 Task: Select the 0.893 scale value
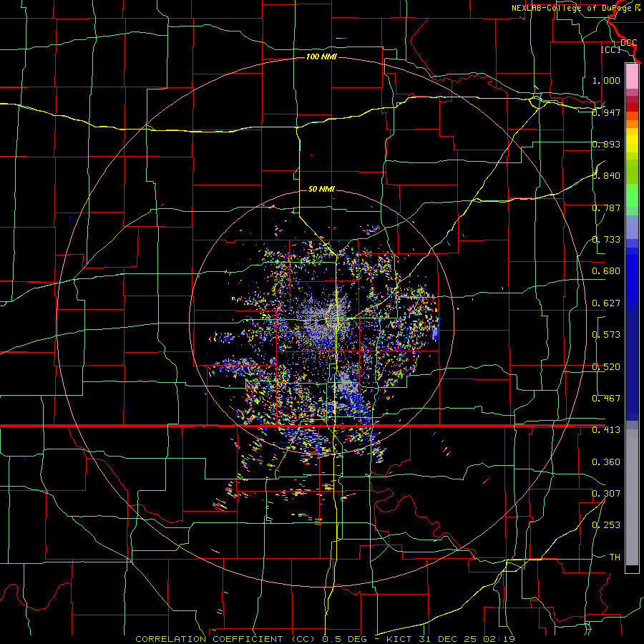pyautogui.click(x=606, y=144)
